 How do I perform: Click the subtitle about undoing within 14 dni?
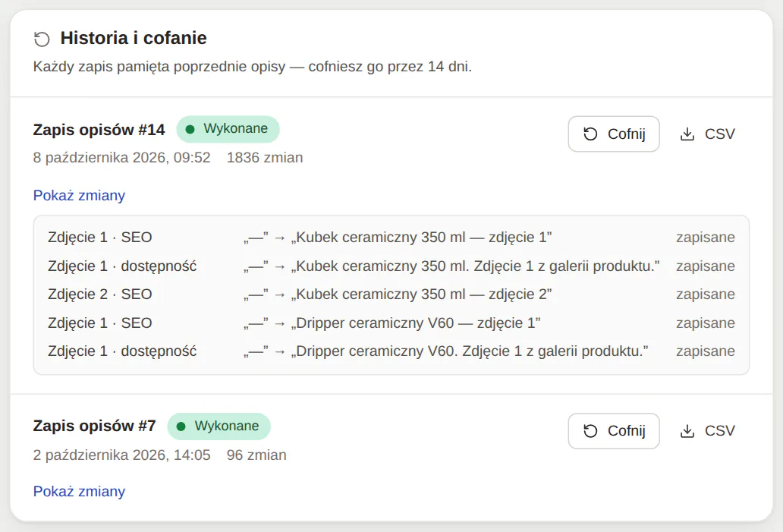253,67
